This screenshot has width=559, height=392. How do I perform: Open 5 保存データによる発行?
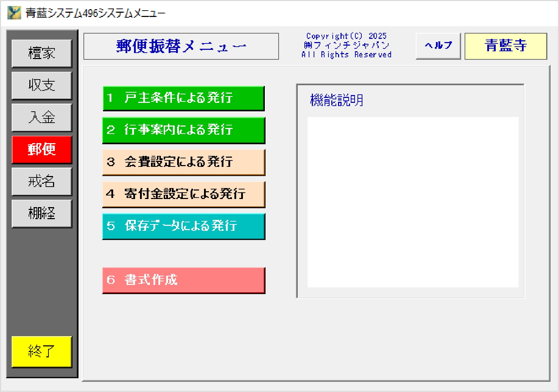coord(184,226)
